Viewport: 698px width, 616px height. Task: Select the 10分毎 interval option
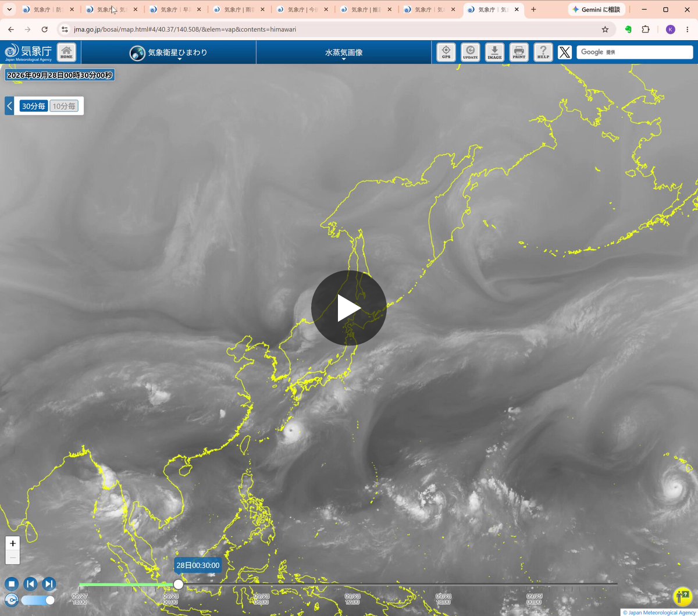64,106
